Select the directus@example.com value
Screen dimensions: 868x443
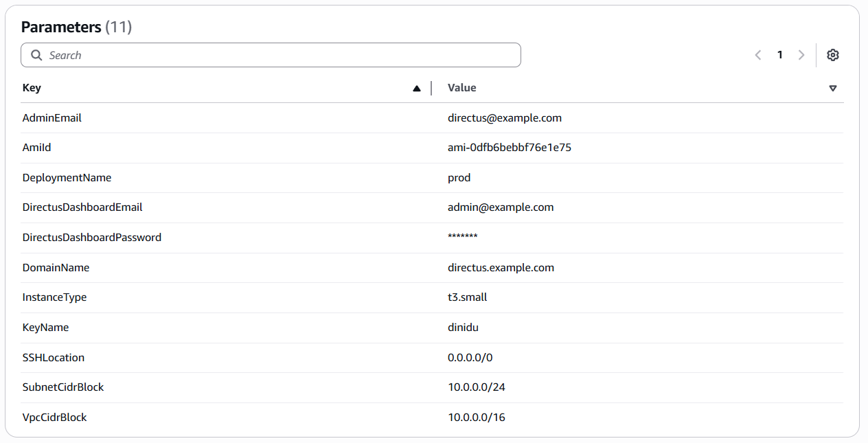(x=505, y=118)
